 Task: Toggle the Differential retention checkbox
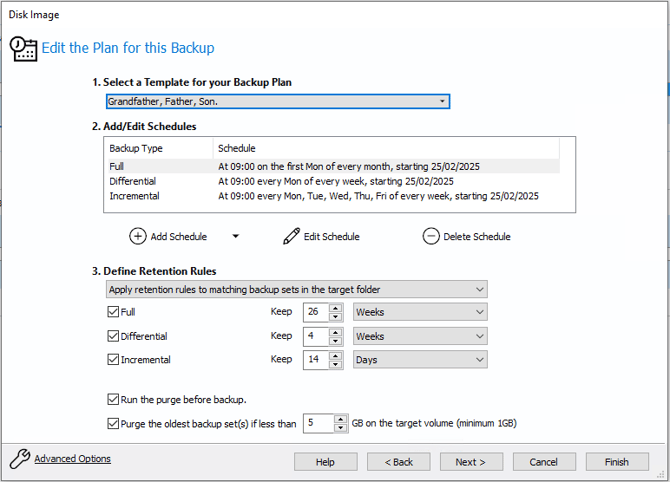pos(112,336)
